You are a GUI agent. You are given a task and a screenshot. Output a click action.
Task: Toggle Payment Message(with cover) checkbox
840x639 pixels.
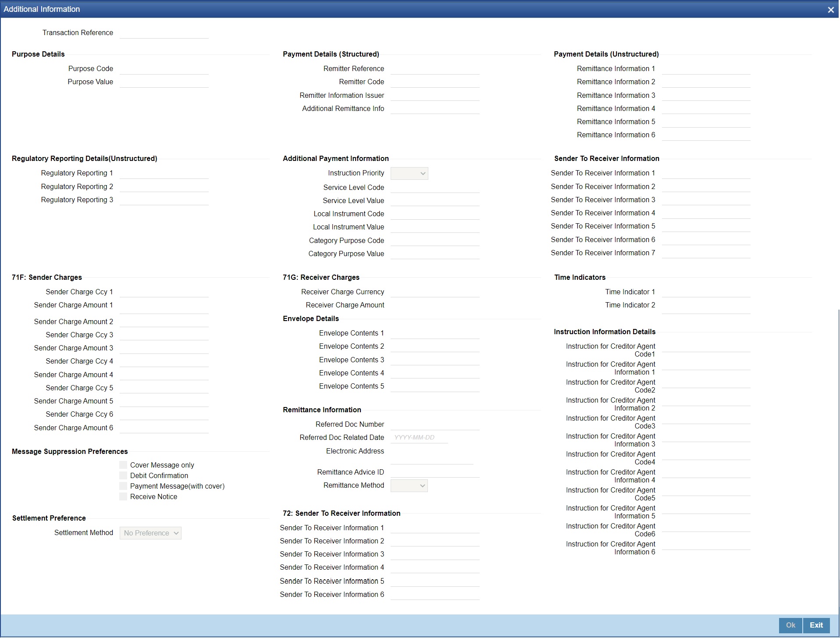(123, 486)
